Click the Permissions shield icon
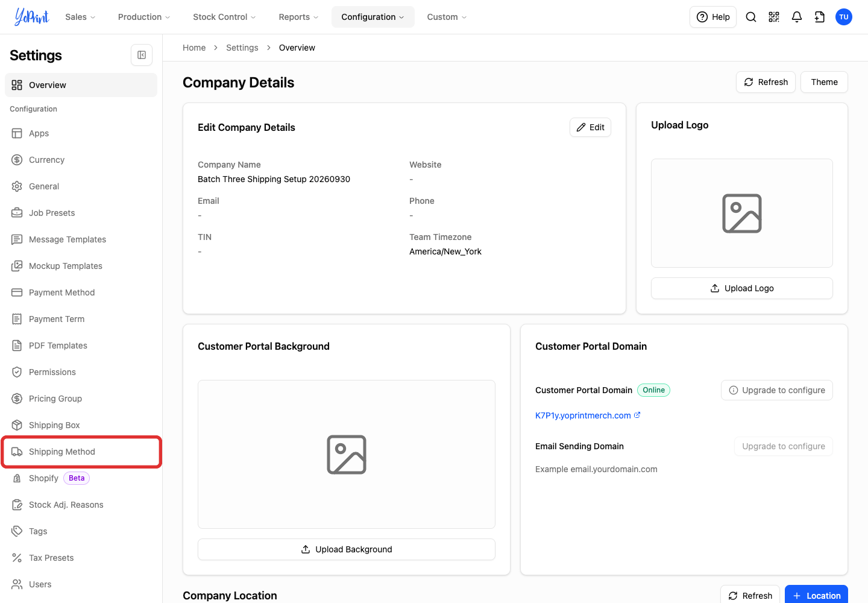Image resolution: width=868 pixels, height=603 pixels. tap(17, 372)
